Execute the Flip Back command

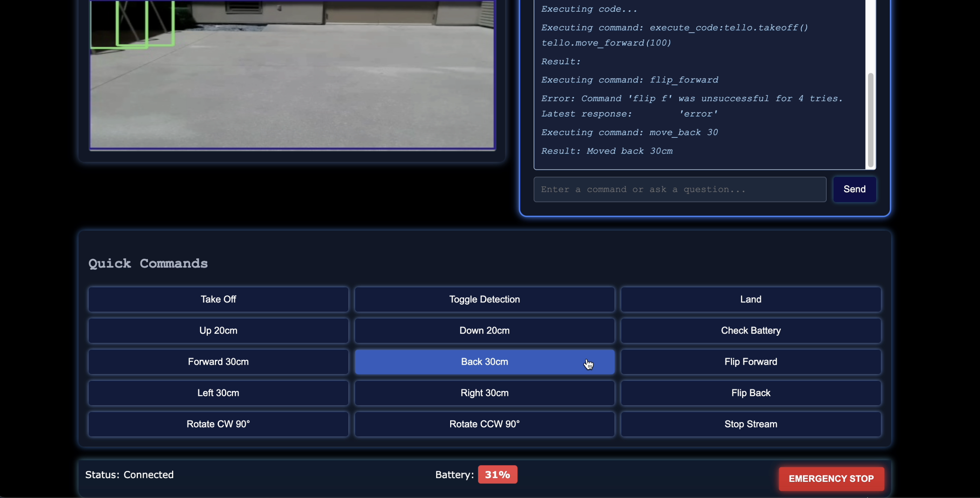tap(750, 393)
